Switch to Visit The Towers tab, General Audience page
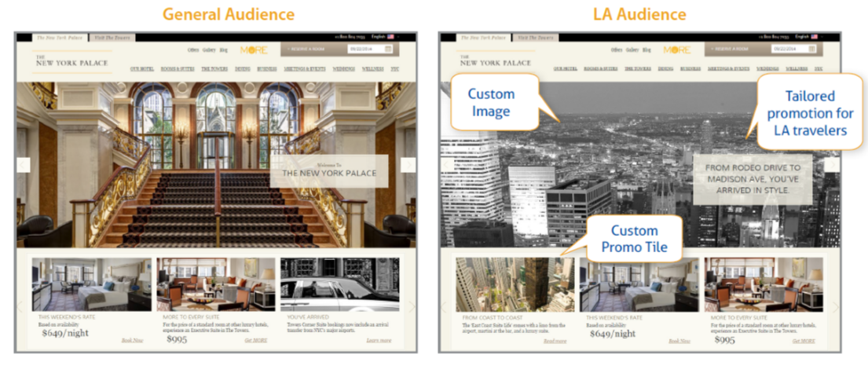The height and width of the screenshot is (366, 868). [112, 37]
